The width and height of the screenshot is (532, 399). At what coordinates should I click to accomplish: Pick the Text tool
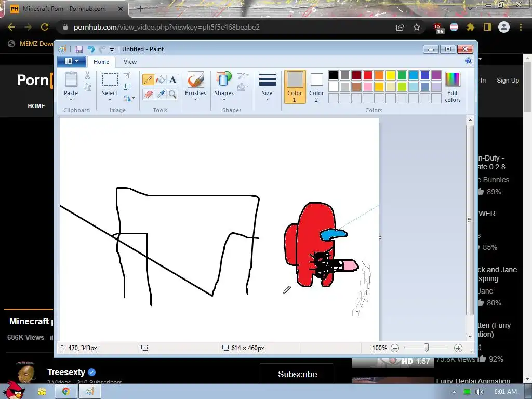172,79
